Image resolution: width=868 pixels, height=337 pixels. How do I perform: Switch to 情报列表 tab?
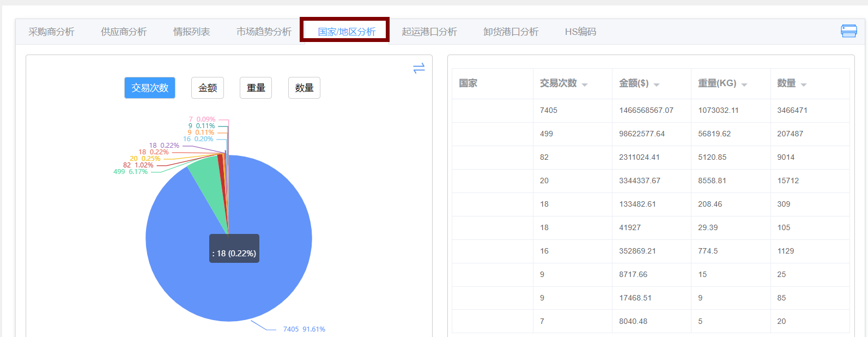pos(191,32)
